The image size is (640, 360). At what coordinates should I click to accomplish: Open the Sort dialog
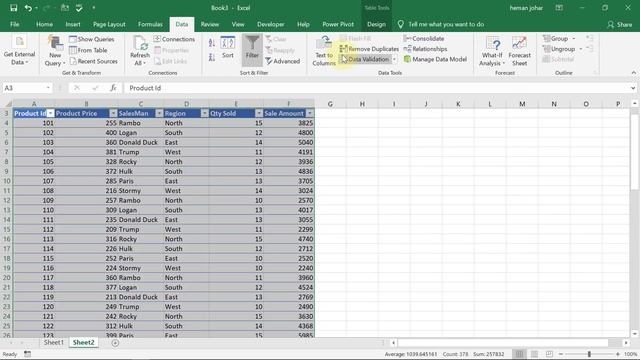tap(228, 47)
